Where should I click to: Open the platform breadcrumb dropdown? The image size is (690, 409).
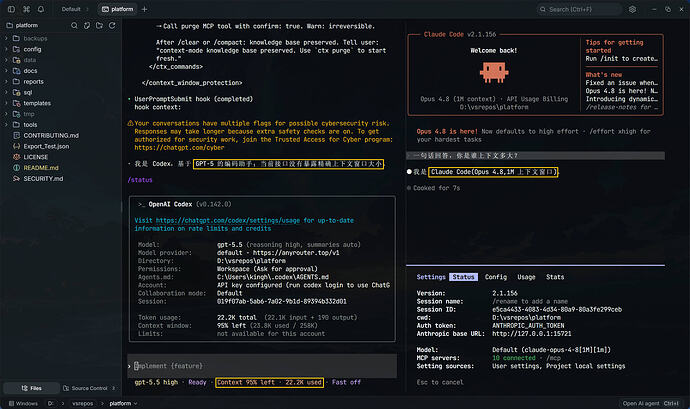point(136,403)
